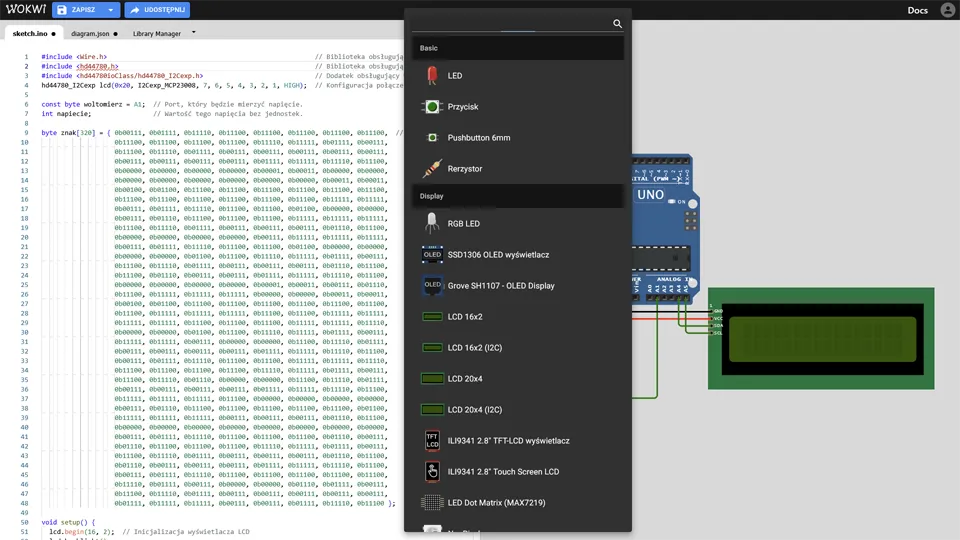Switch to the sketch.ino tab

30,34
